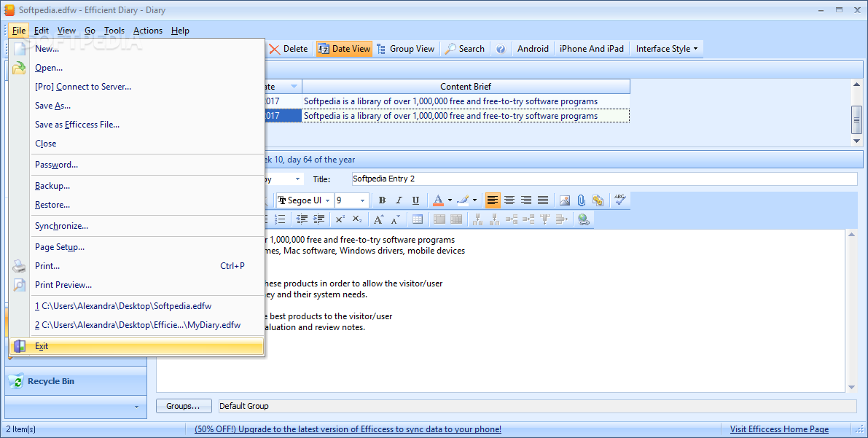The image size is (868, 438).
Task: Choose Open... from File menu
Action: tap(136, 68)
